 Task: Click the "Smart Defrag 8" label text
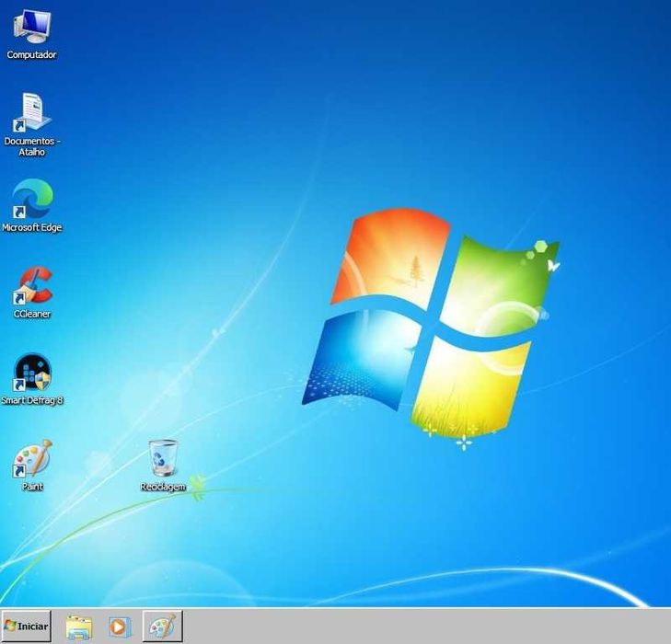click(32, 400)
